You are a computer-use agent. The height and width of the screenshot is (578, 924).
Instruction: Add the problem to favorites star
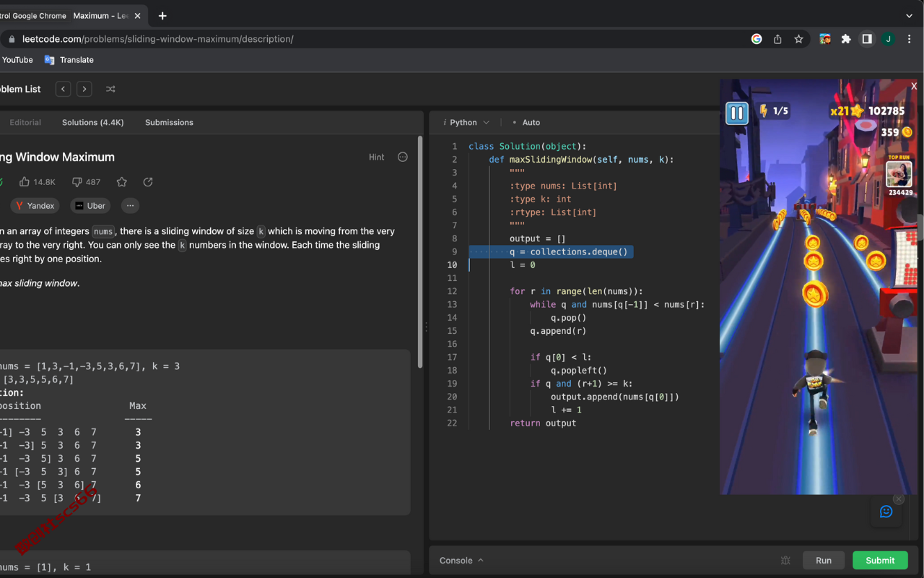point(122,182)
